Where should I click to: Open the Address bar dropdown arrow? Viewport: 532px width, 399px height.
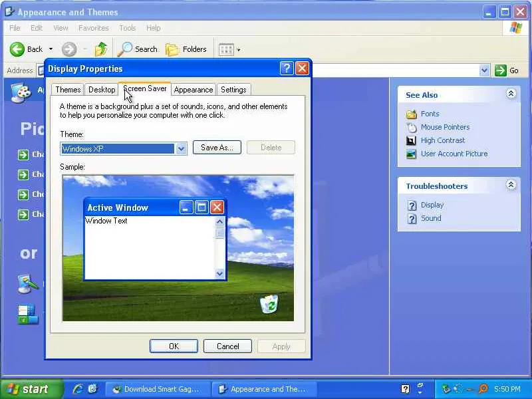[x=485, y=70]
